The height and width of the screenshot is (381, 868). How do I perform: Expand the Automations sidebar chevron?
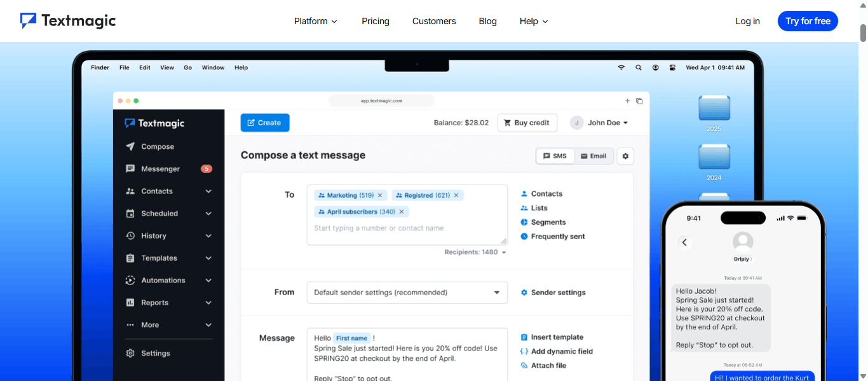(x=208, y=281)
